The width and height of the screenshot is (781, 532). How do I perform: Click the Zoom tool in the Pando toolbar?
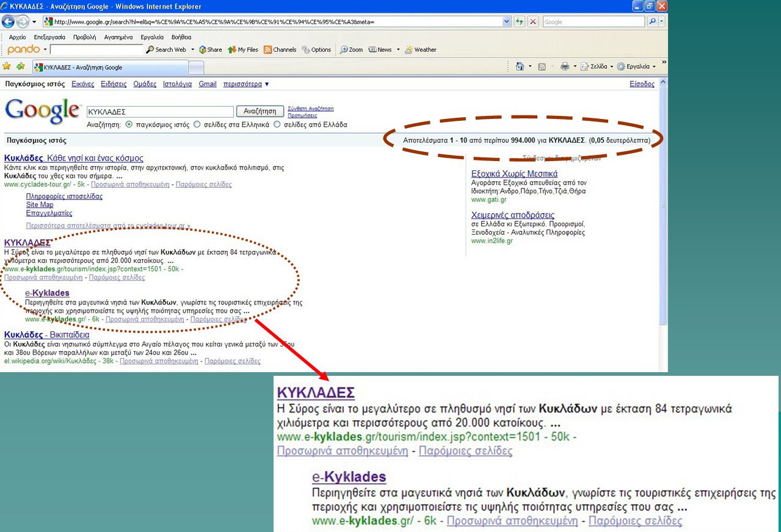point(352,49)
